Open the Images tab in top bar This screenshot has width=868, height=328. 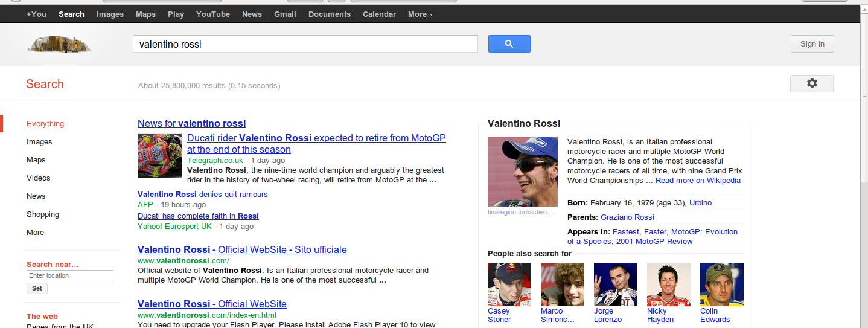(x=110, y=14)
